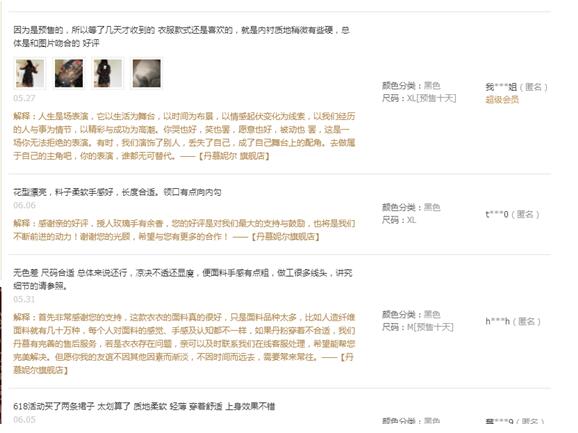The image size is (578, 433).
Task: Click the 06.06 review date
Action: coord(24,205)
